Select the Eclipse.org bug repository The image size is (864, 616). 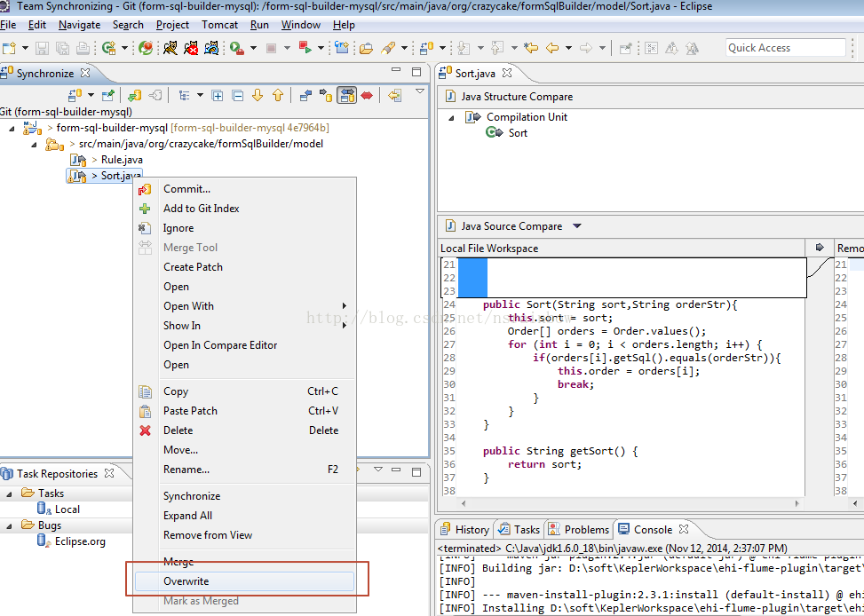pyautogui.click(x=80, y=541)
